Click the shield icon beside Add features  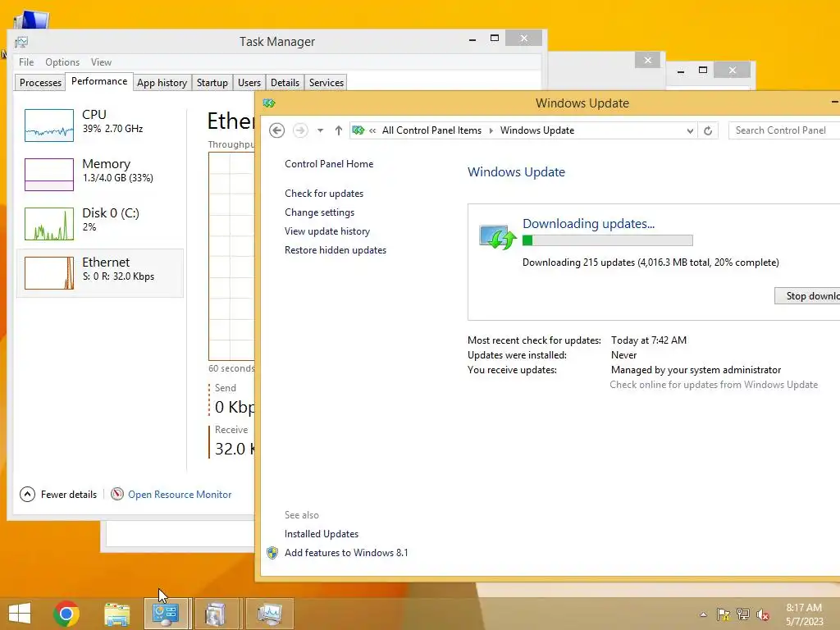click(272, 553)
